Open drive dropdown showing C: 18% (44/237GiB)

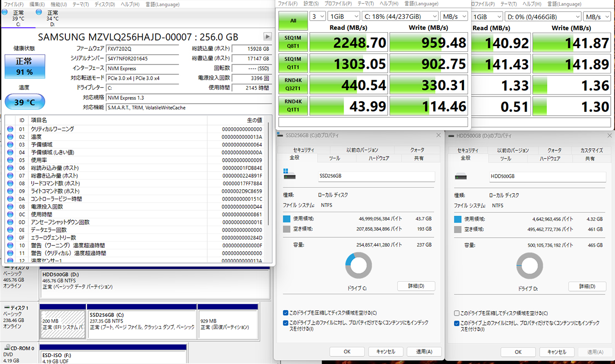401,16
